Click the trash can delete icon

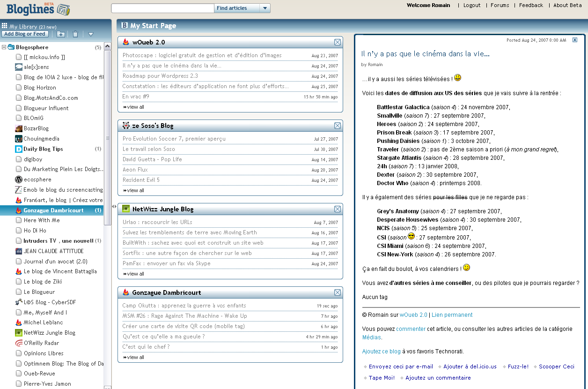(75, 34)
